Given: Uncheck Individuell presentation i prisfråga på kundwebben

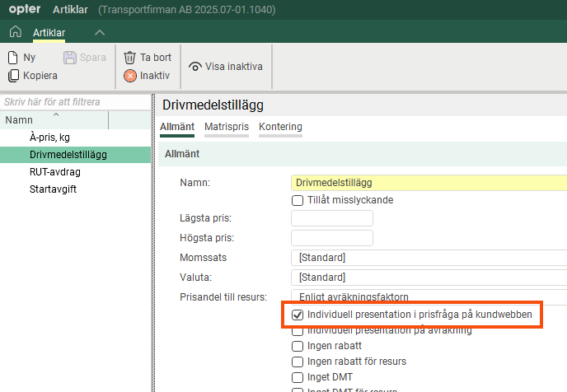Looking at the screenshot, I should click(x=298, y=315).
